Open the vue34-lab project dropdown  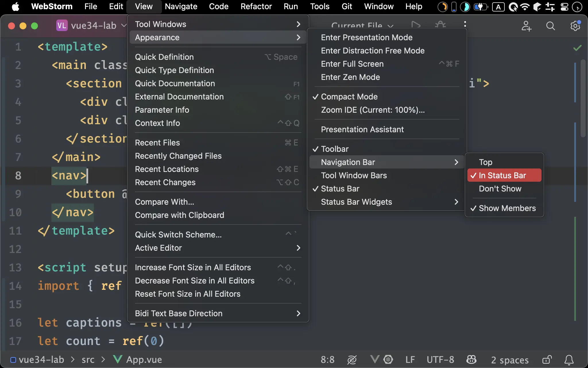point(92,26)
